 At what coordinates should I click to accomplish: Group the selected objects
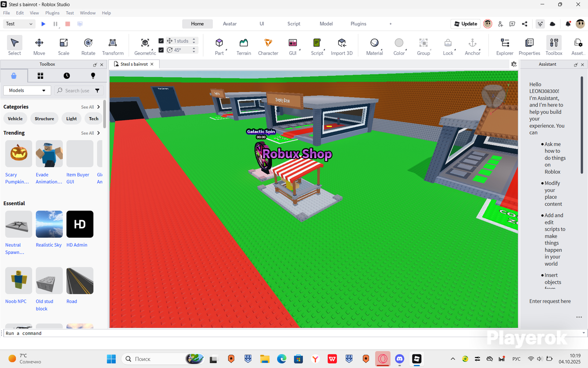tap(423, 46)
